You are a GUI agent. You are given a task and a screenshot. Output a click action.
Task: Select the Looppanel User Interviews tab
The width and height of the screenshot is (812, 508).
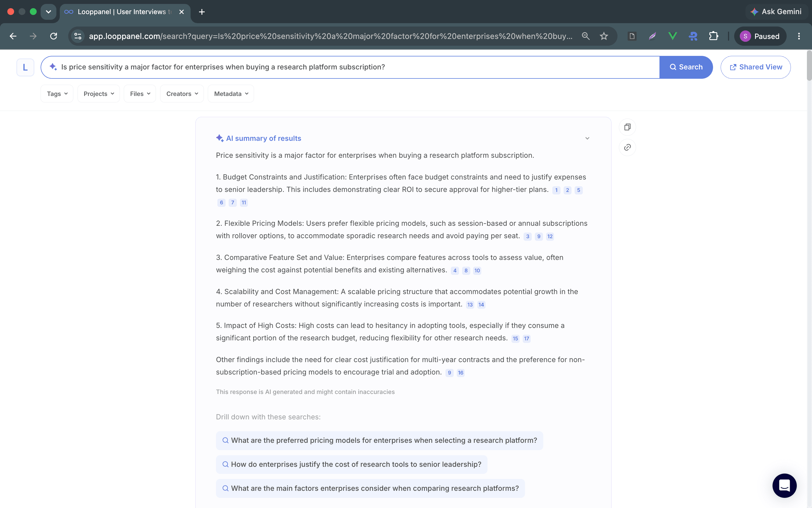125,12
